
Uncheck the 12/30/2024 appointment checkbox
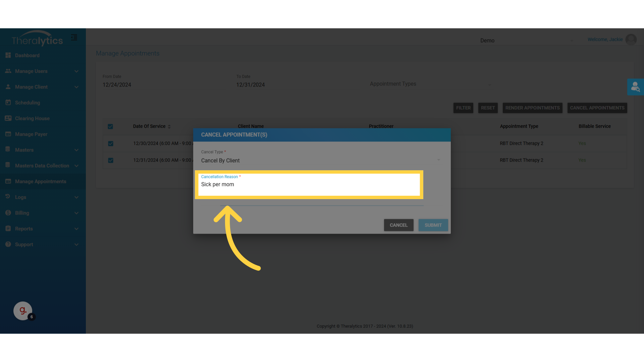tap(111, 143)
